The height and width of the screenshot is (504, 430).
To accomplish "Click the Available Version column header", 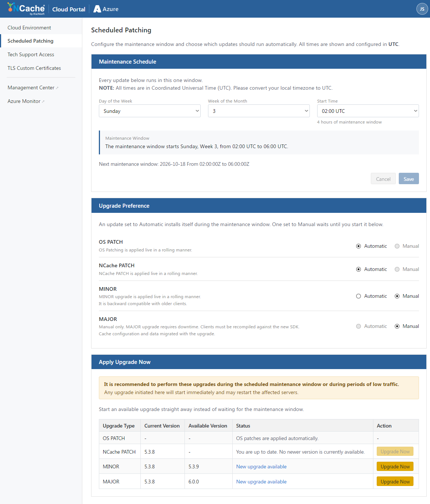I will pos(208,426).
